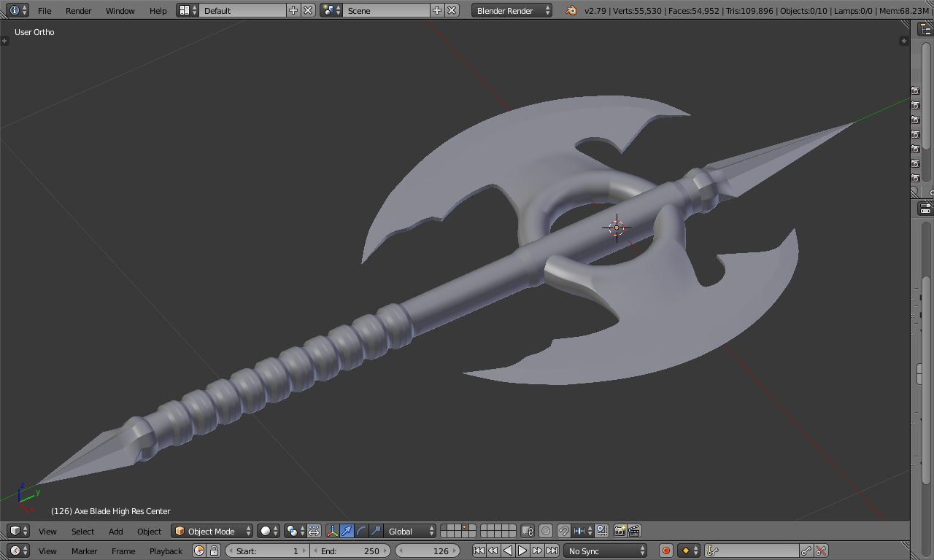Play the animation forward
The width and height of the screenshot is (934, 560).
pyautogui.click(x=522, y=551)
